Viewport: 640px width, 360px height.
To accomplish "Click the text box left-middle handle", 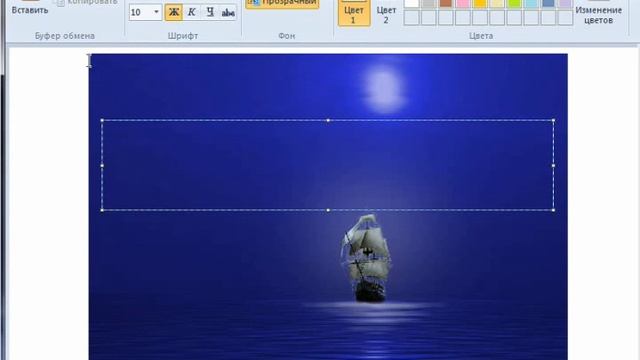I will (x=102, y=166).
